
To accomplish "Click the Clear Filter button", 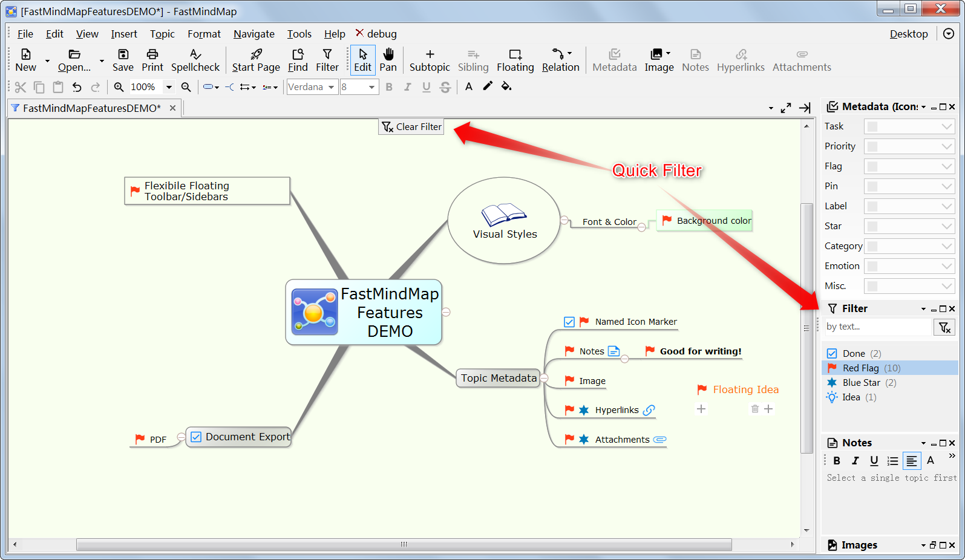I will [x=411, y=126].
